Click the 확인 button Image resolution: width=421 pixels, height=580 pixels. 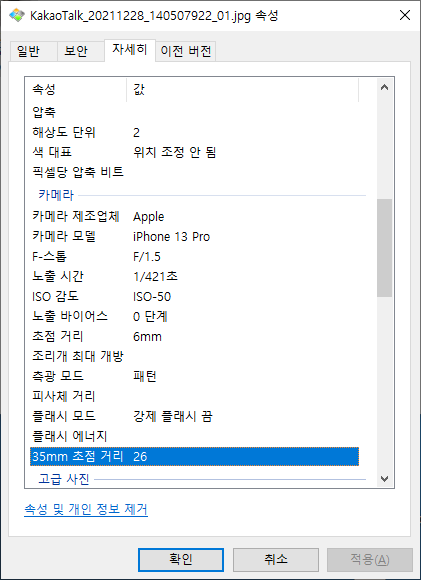pos(181,559)
